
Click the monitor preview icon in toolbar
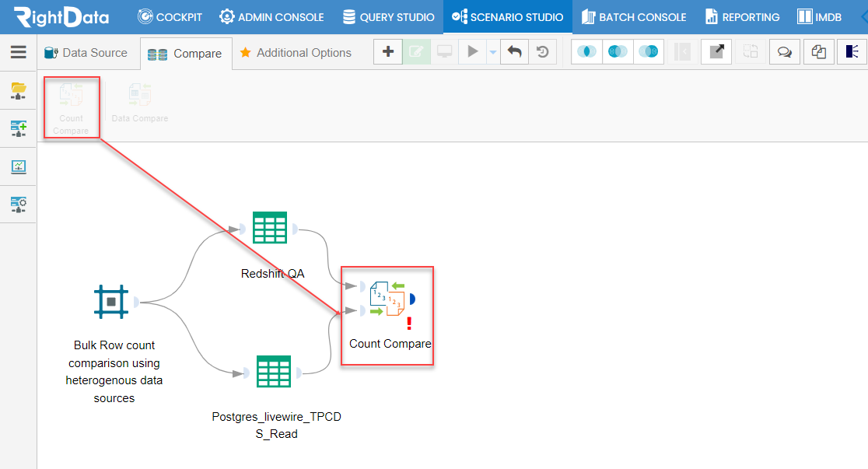[x=444, y=52]
